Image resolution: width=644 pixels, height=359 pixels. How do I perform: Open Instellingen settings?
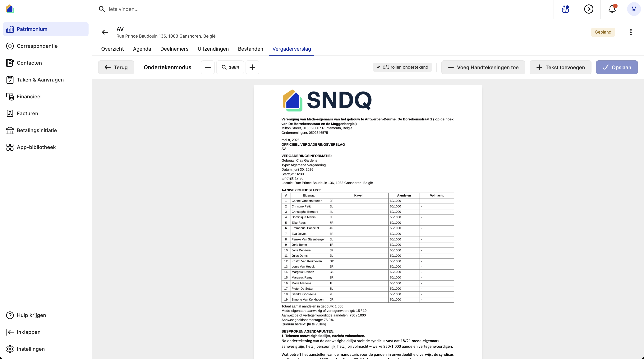click(46, 349)
